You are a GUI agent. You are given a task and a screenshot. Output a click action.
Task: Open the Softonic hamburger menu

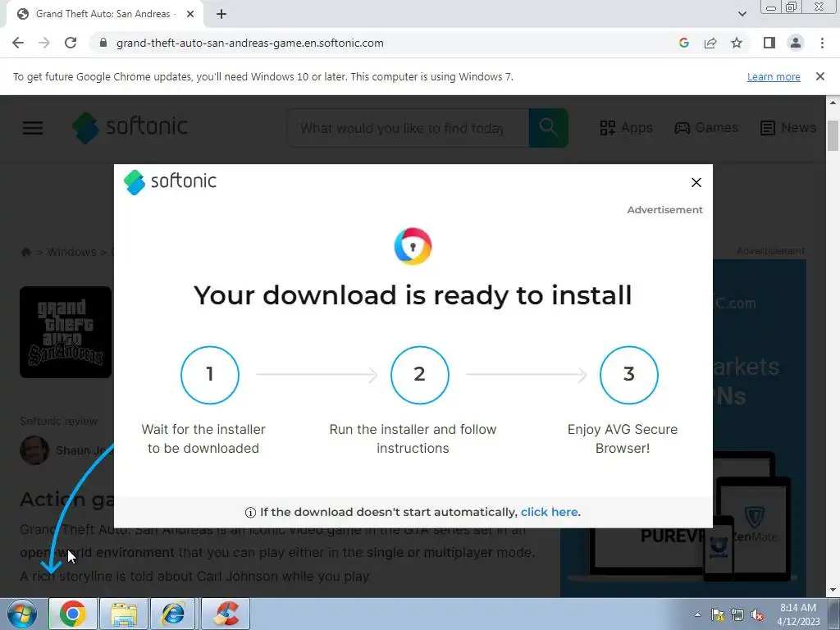tap(33, 127)
